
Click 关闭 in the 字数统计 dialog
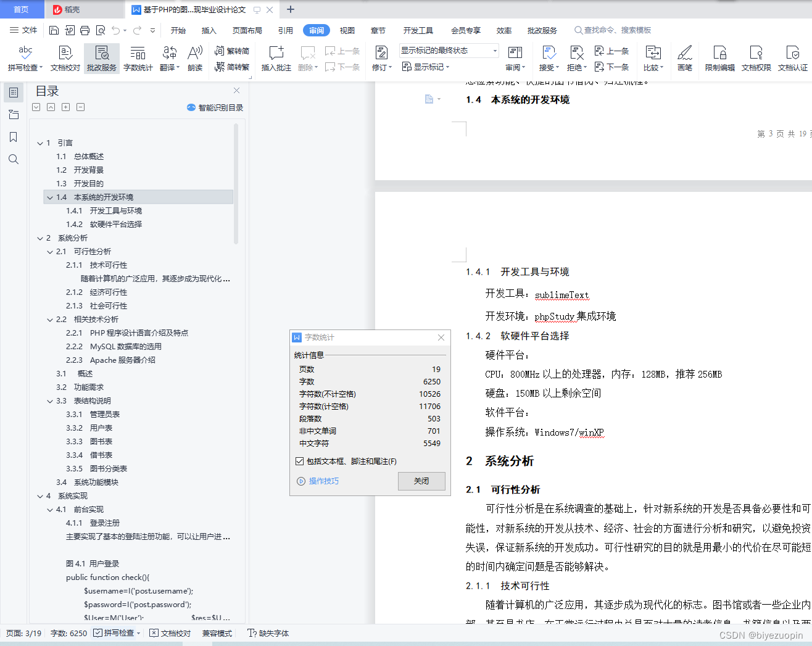tap(421, 481)
